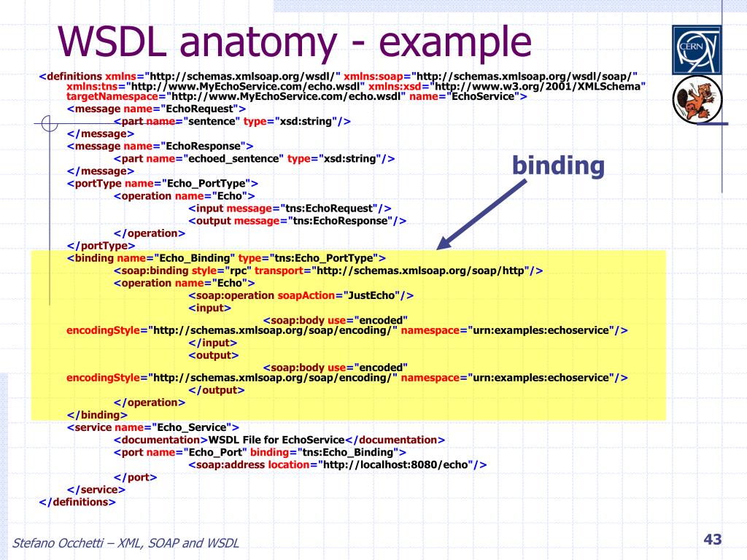Click the closing </port> tag
This screenshot has height=560, width=747.
pos(135,477)
